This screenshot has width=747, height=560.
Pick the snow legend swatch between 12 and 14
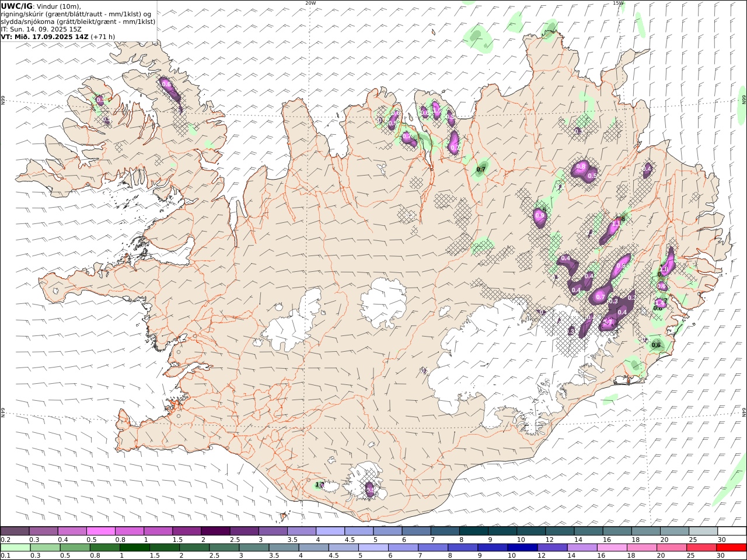pyautogui.click(x=559, y=531)
